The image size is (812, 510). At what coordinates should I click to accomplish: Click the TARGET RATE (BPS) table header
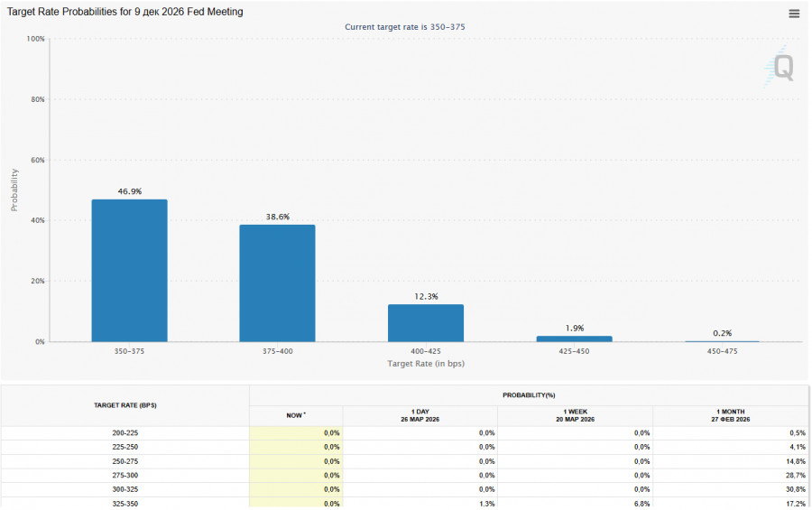(125, 405)
